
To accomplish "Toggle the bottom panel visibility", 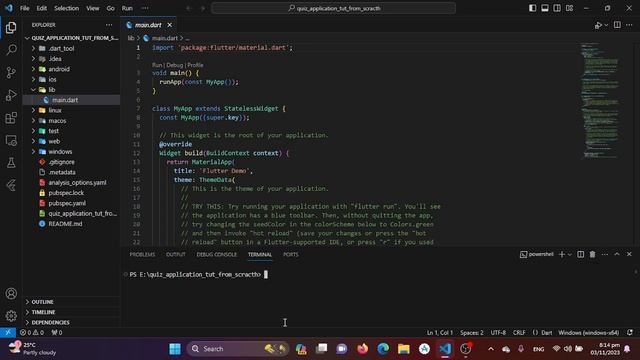I will pyautogui.click(x=544, y=8).
